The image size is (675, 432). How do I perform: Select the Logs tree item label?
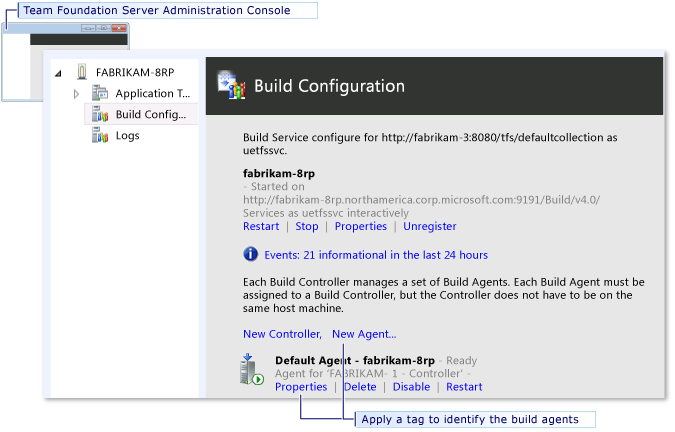click(x=127, y=135)
